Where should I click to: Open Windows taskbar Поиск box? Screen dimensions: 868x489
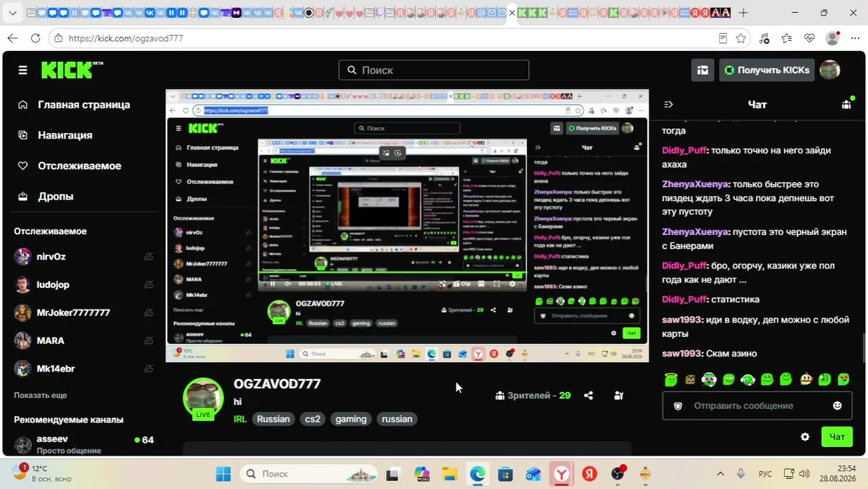click(x=309, y=473)
